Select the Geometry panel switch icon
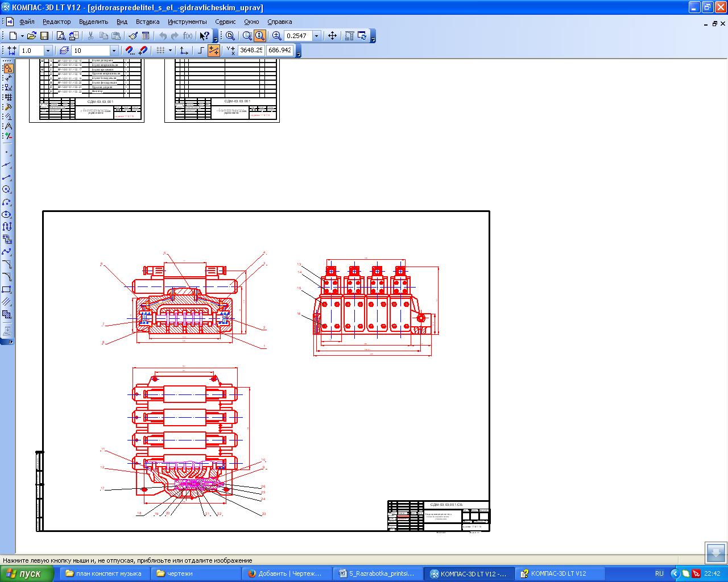The width and height of the screenshot is (728, 582). tap(7, 68)
